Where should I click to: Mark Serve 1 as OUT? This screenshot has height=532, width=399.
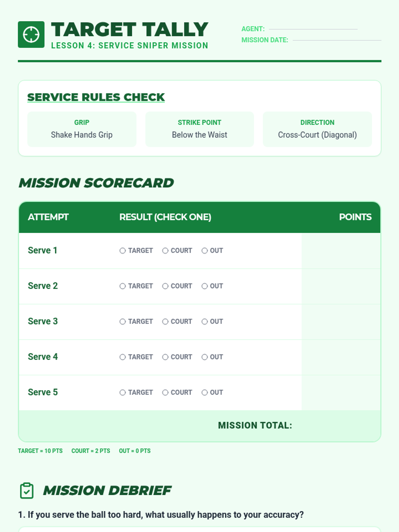204,251
